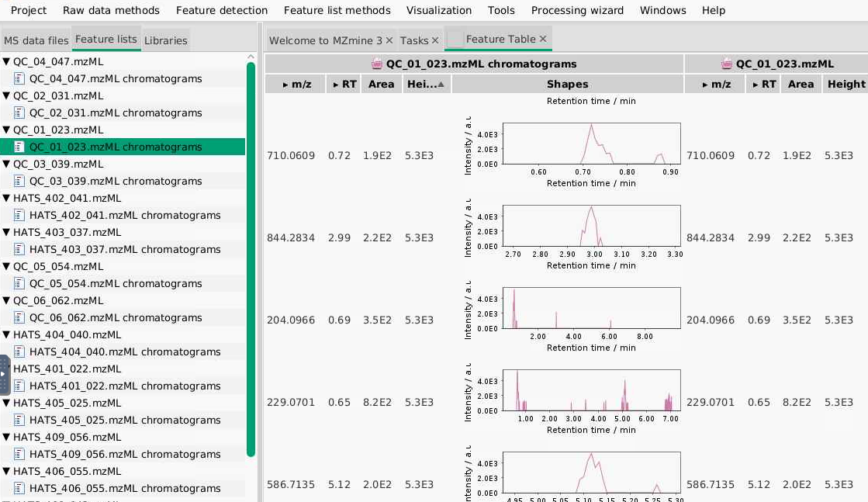Collapse the QC_05_054.mzML tree node

(x=7, y=266)
